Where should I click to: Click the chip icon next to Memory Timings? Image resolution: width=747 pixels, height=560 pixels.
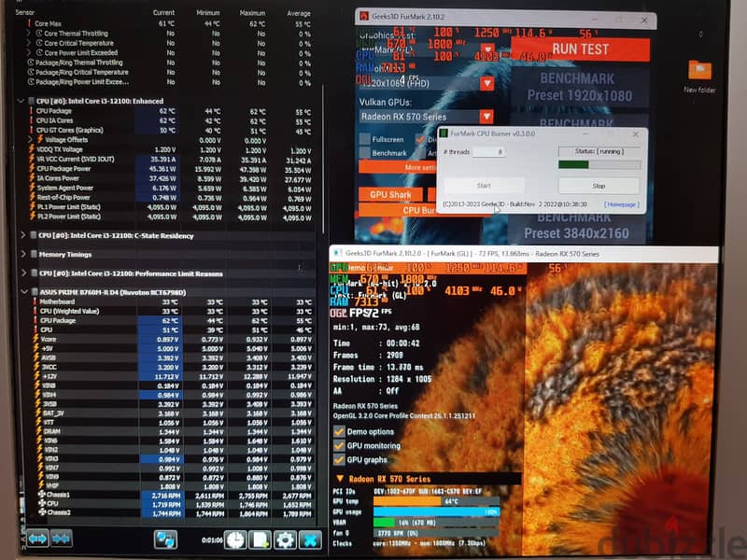click(x=34, y=254)
